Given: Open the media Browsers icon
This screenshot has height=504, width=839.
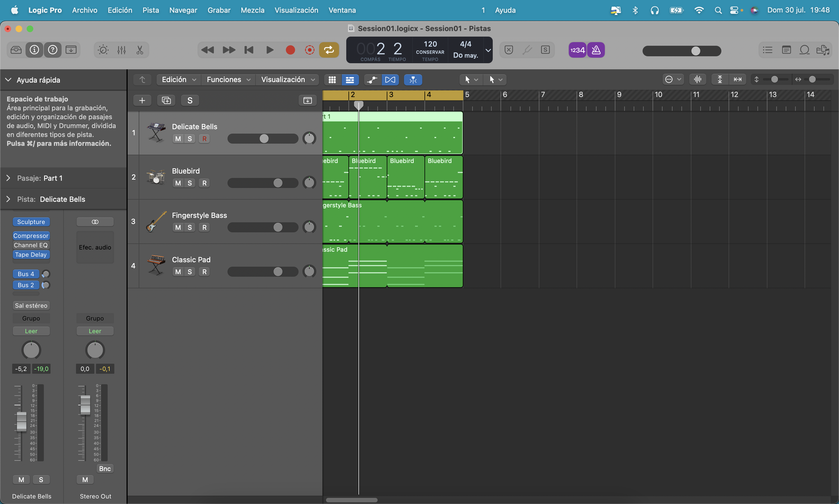Looking at the screenshot, I should tap(823, 50).
